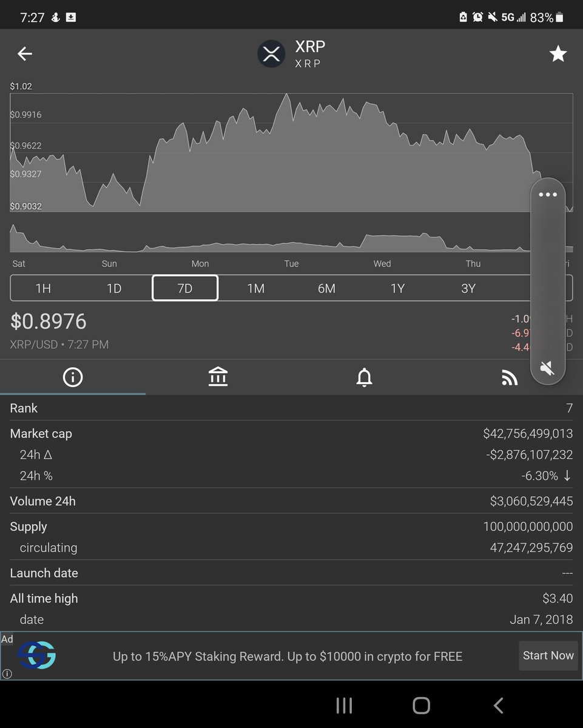Viewport: 583px width, 728px height.
Task: Tap the Volume 24h value $3,060,529,445
Action: tap(531, 501)
